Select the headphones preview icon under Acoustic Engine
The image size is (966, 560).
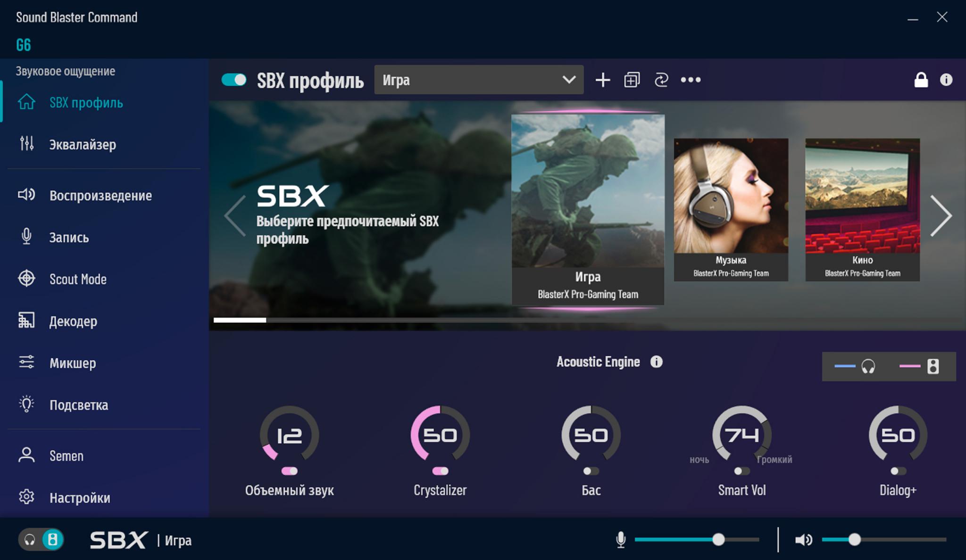point(868,366)
